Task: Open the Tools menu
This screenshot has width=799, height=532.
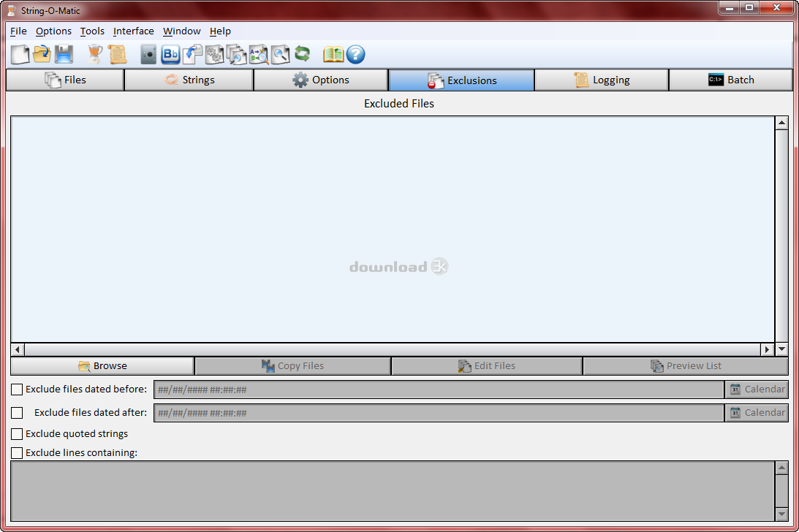Action: click(x=92, y=31)
